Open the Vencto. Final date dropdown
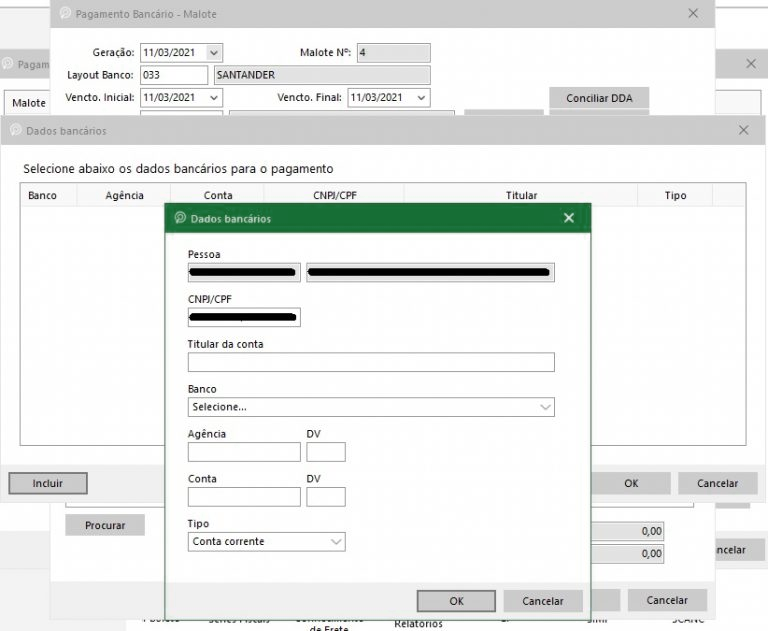The width and height of the screenshot is (768, 631). [x=421, y=98]
